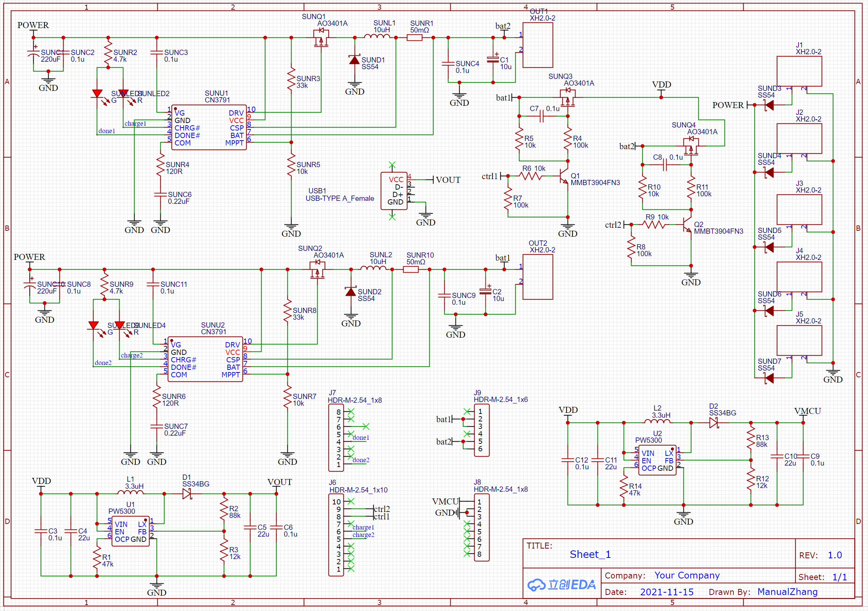Click the 'SUNR9 4.7k' resistor label
This screenshot has height=611, width=868.
pos(121,288)
